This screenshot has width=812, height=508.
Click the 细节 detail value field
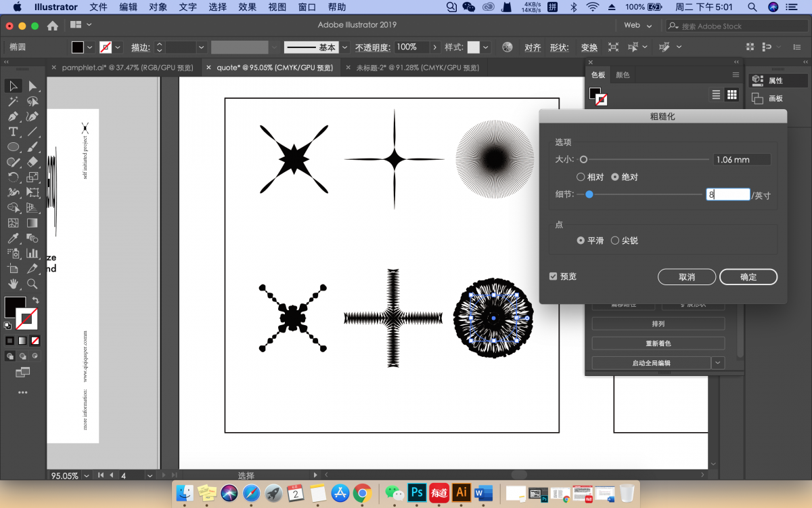coord(728,194)
